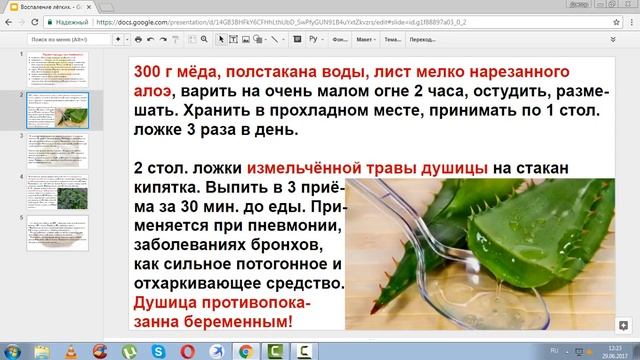This screenshot has width=640, height=360.
Task: Switch to Chrome in the taskbar
Action: tap(246, 351)
